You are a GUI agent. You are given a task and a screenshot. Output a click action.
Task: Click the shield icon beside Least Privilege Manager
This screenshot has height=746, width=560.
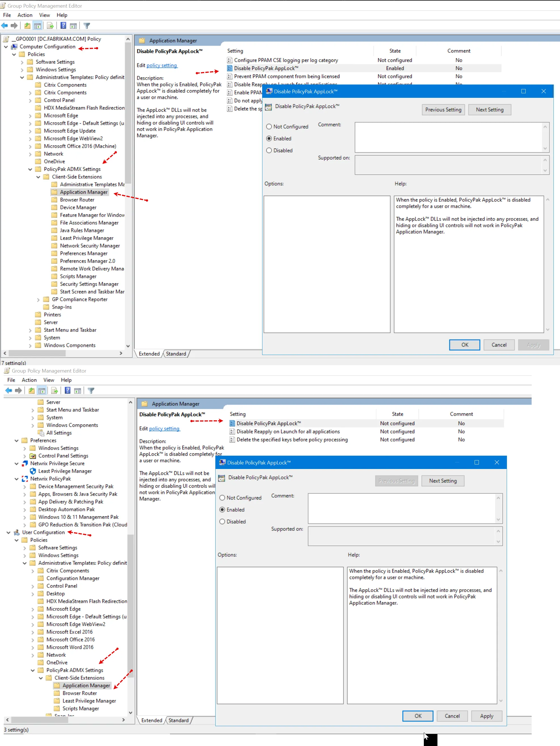tap(33, 471)
